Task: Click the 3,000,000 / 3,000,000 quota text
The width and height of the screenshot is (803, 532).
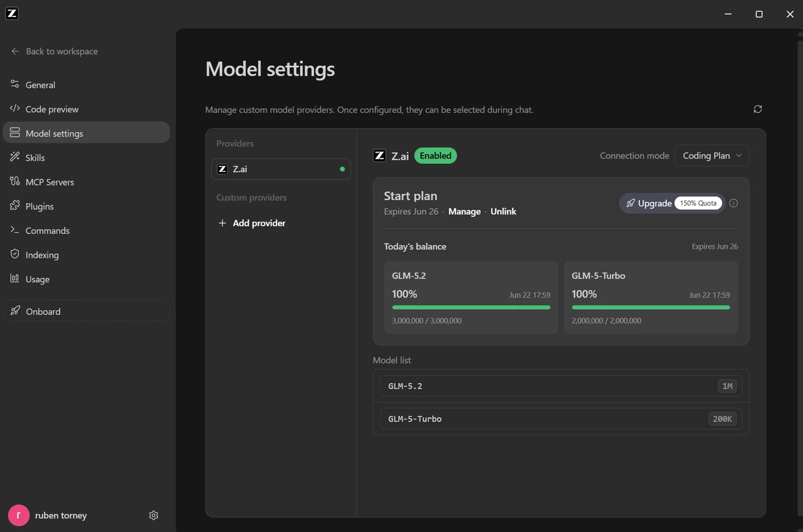Action: coord(427,321)
